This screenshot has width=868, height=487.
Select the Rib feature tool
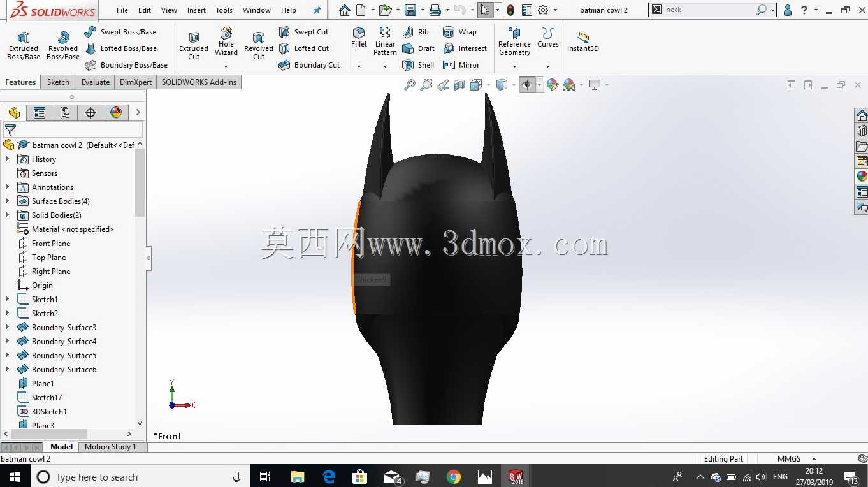click(x=416, y=32)
